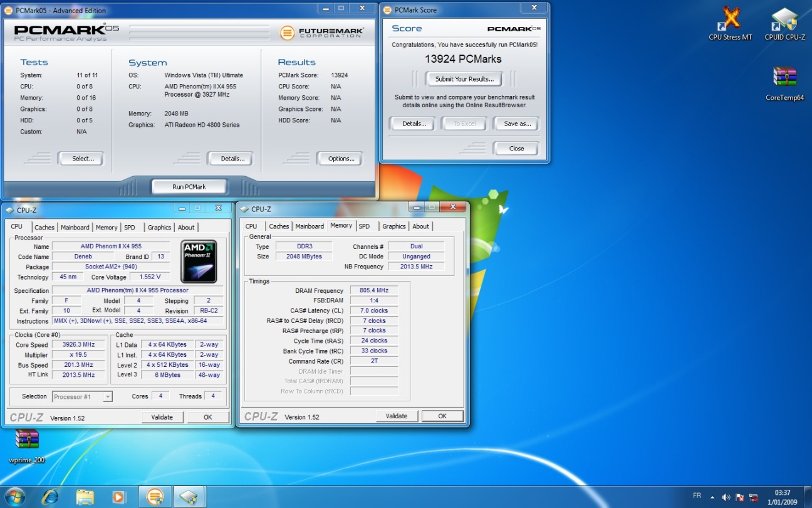The height and width of the screenshot is (508, 812).
Task: Click title icon of CPU-Z window showing CPU tab
Action: [10, 210]
